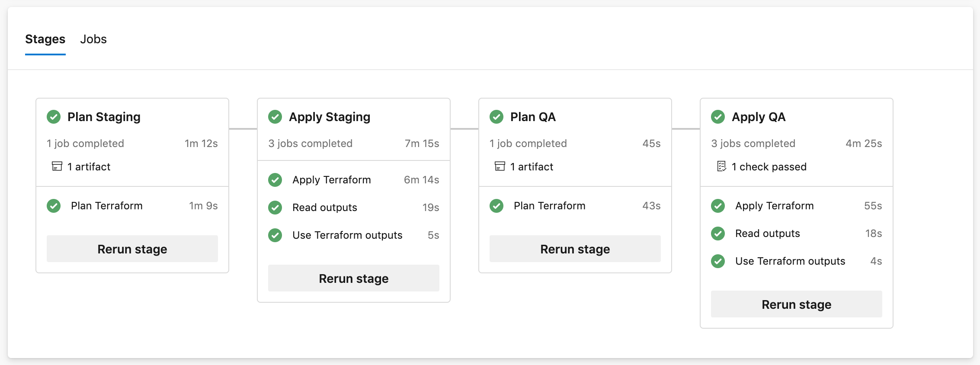Click '1 job completed' text in Plan Staging
Image resolution: width=980 pixels, height=365 pixels.
click(85, 144)
